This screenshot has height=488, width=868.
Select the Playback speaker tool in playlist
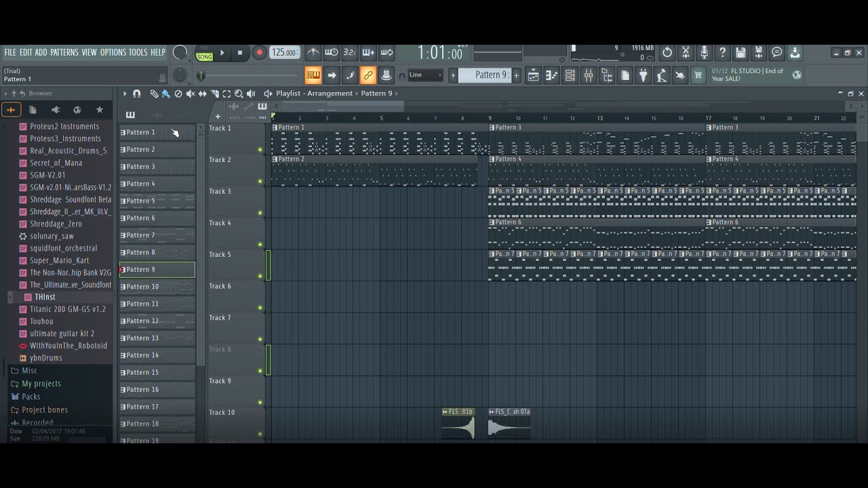(x=251, y=94)
